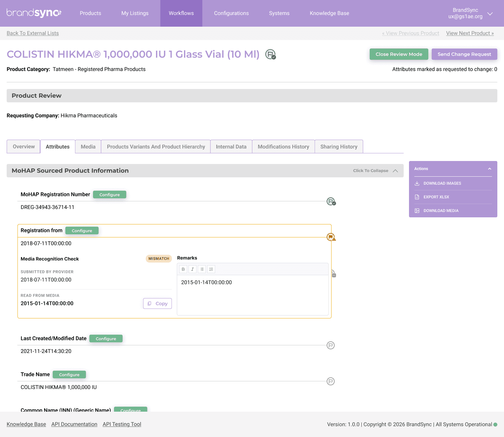
Task: Click Close Review Mode button
Action: [x=399, y=54]
